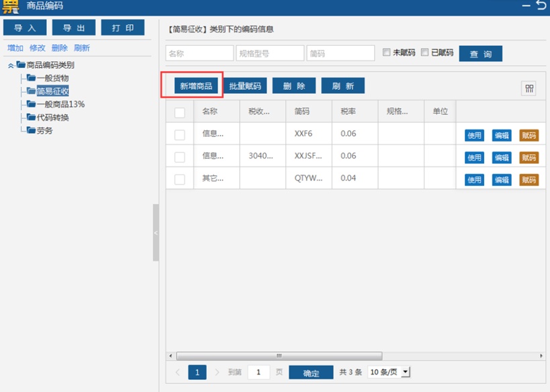Viewport: 550px width, 392px height.
Task: Click the 税率 column header
Action: (355, 111)
